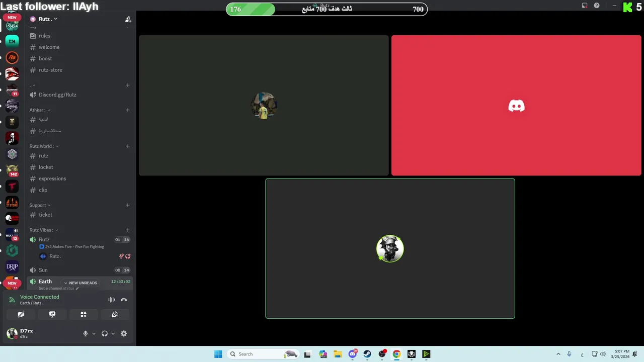
Task: Deafen with the headphones icon
Action: [x=105, y=333]
